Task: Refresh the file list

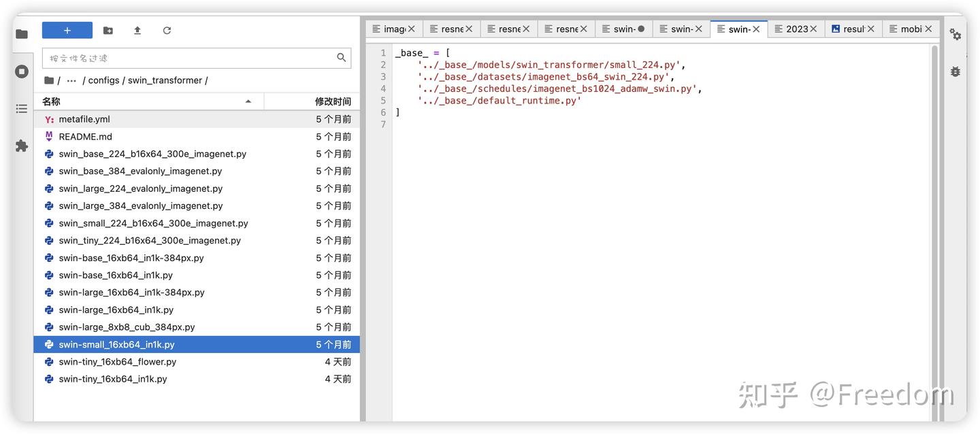Action: 167,31
